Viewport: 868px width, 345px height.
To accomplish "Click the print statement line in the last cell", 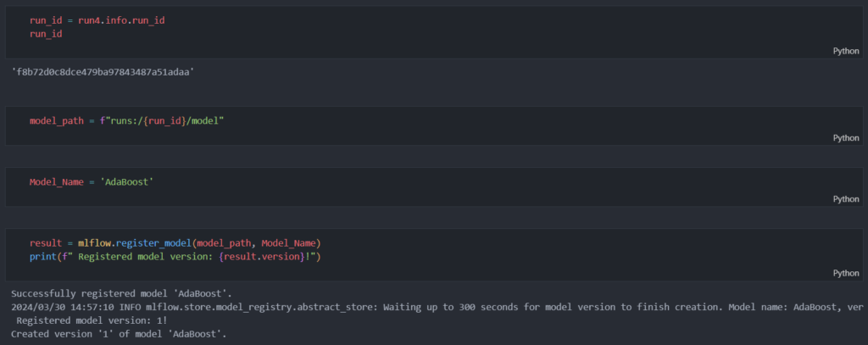I will pyautogui.click(x=175, y=256).
